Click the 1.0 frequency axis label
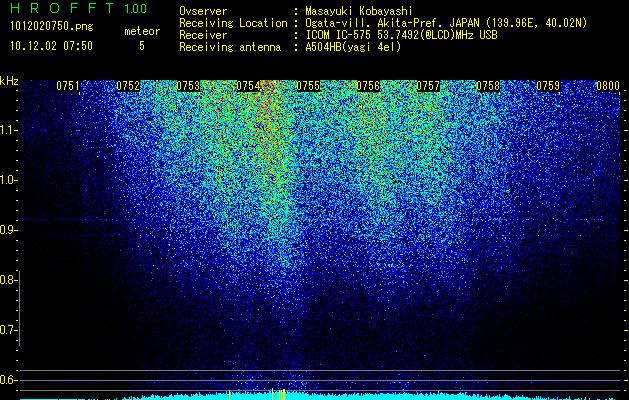 (8, 180)
